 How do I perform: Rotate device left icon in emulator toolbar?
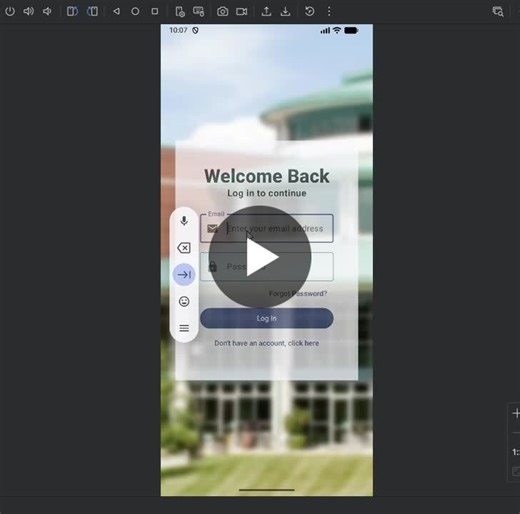(x=72, y=11)
